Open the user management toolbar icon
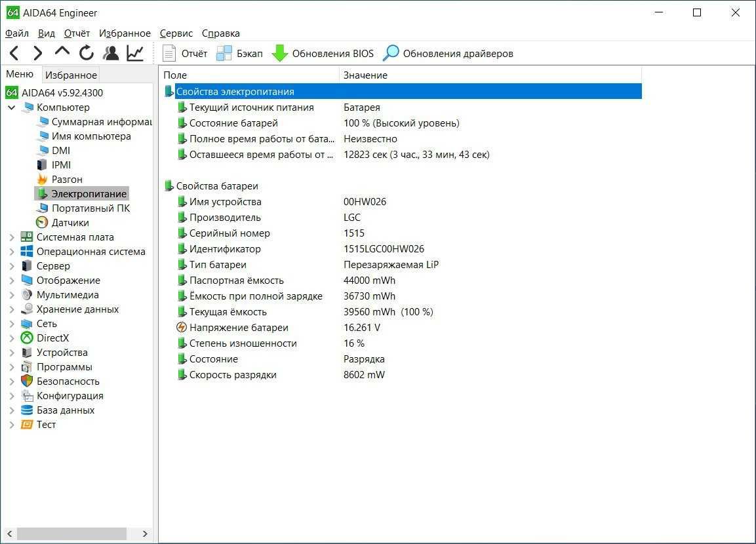 [x=111, y=53]
